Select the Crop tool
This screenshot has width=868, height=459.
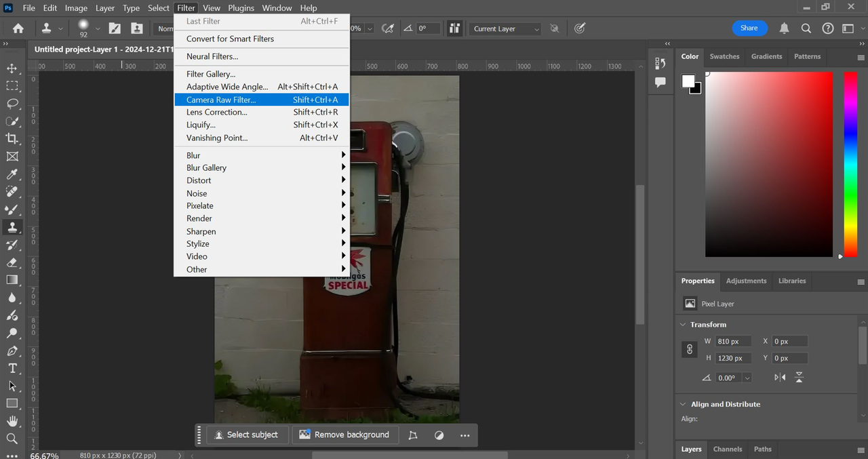coord(12,139)
